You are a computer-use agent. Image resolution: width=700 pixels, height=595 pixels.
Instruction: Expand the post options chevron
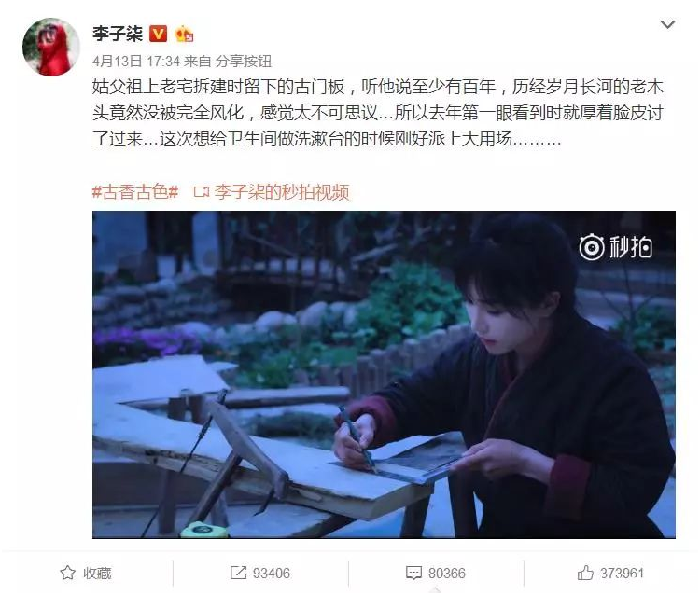[x=667, y=24]
